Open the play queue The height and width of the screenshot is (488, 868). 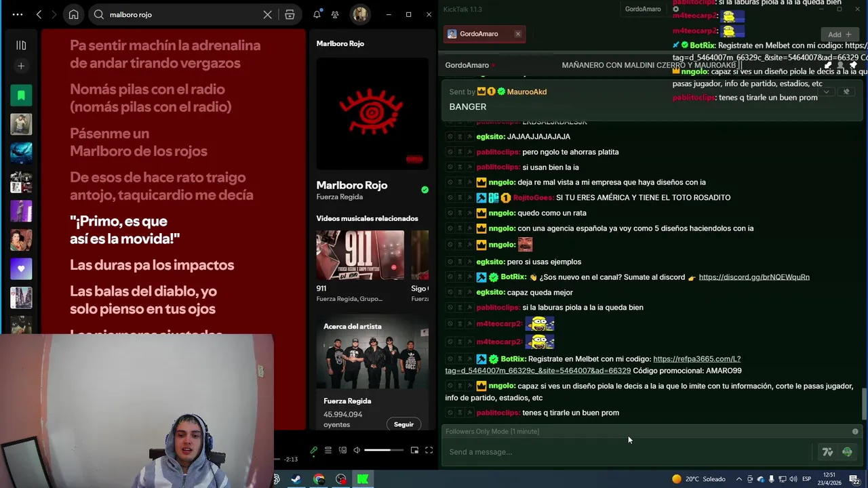point(328,450)
